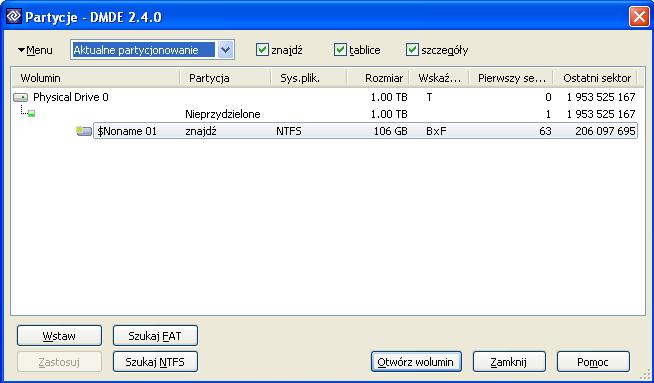Image resolution: width=654 pixels, height=383 pixels.
Task: Click the Physical Drive 0 disk icon
Action: [20, 98]
